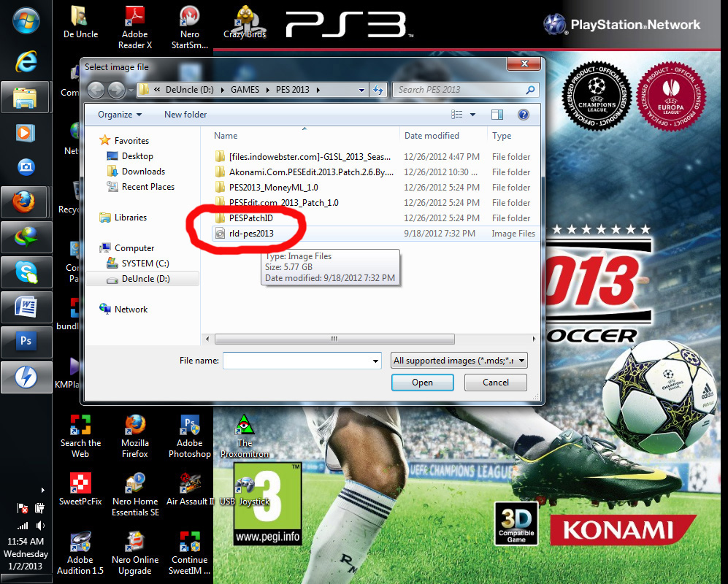
Task: Open Photoshop taskbar icon
Action: click(x=25, y=342)
